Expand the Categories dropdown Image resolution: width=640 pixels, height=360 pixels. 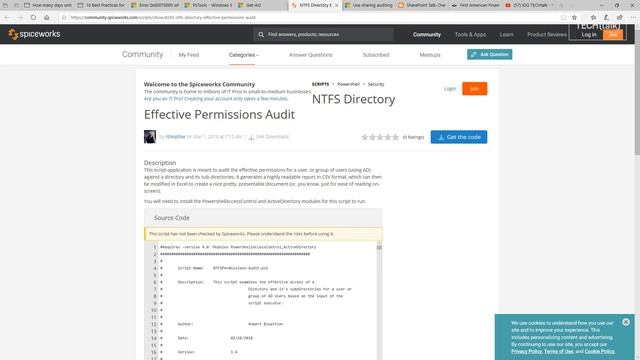pos(244,55)
